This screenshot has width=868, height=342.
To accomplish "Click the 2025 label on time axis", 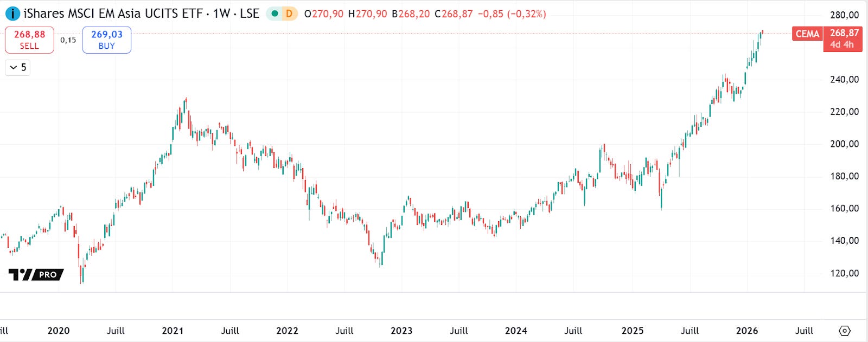I will click(633, 331).
